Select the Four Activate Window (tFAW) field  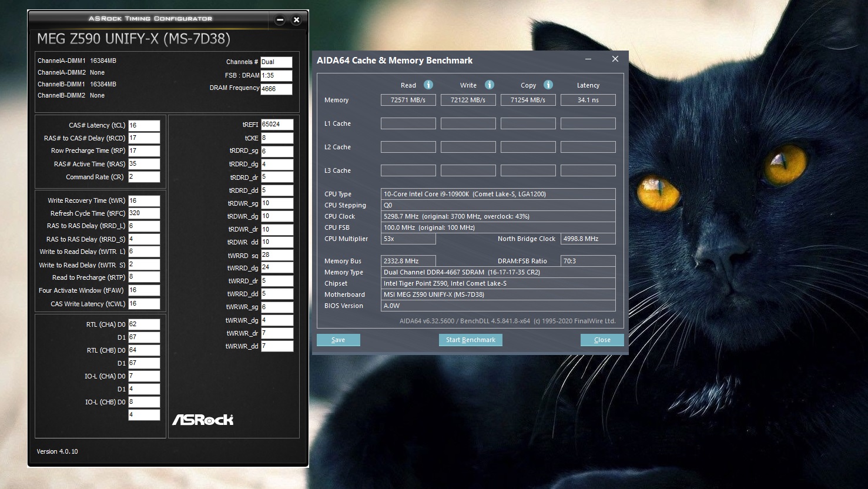(x=144, y=290)
